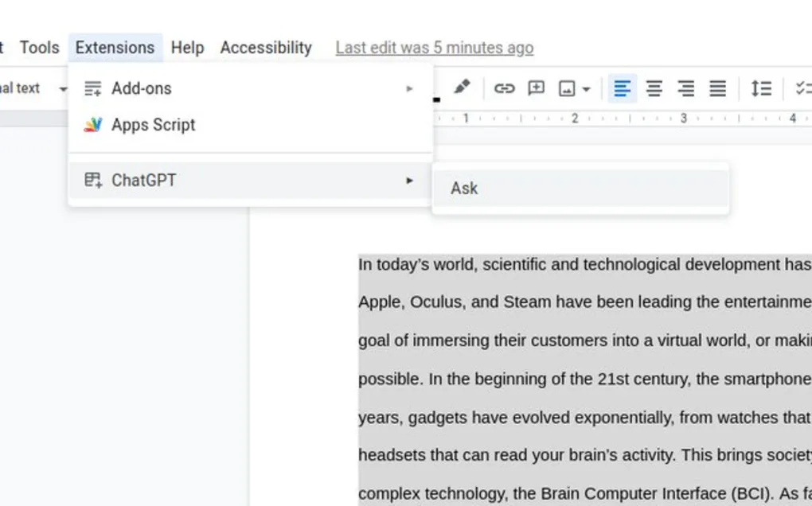Viewport: 812px width, 506px height.
Task: Open the Tools menu
Action: click(x=39, y=48)
